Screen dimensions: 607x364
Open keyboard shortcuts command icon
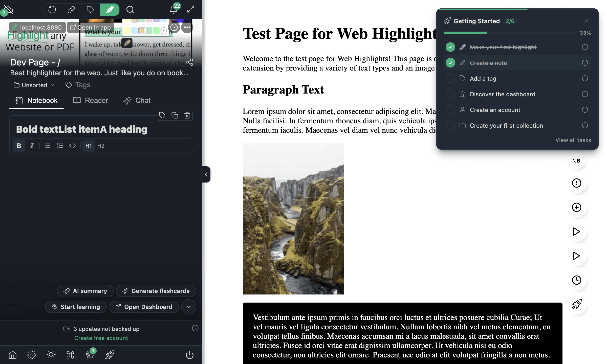(70, 355)
